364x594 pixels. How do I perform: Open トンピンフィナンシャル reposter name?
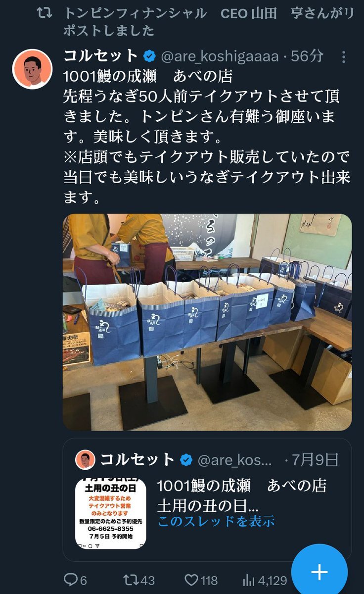135,13
